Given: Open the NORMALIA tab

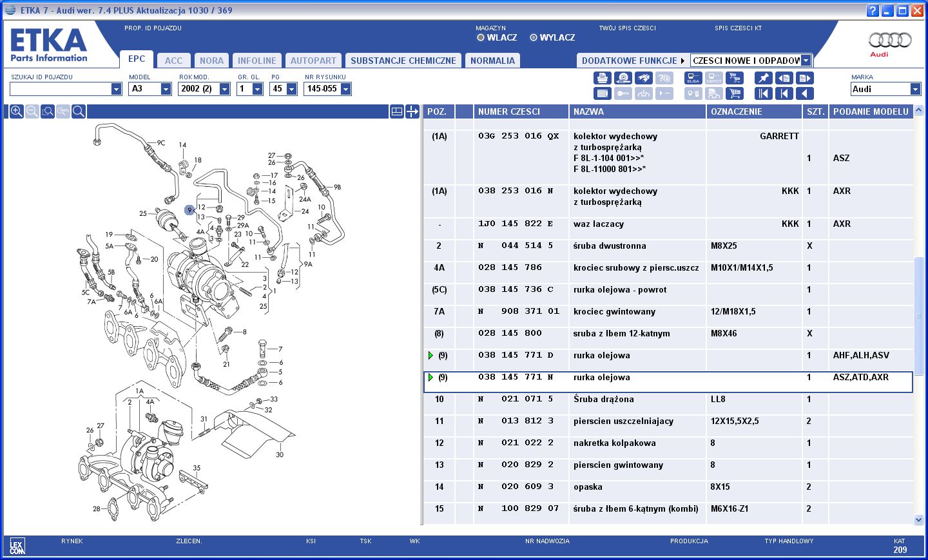Looking at the screenshot, I should click(492, 61).
